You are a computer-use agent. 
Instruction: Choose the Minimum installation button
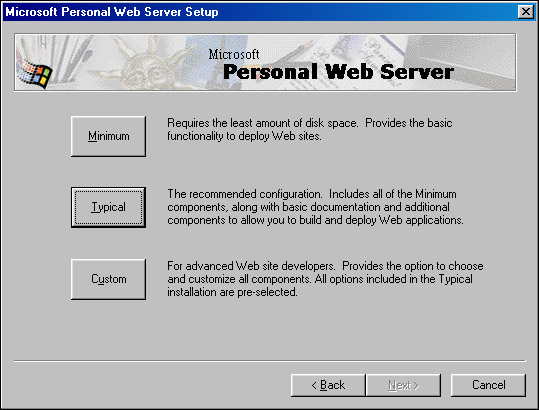point(108,136)
